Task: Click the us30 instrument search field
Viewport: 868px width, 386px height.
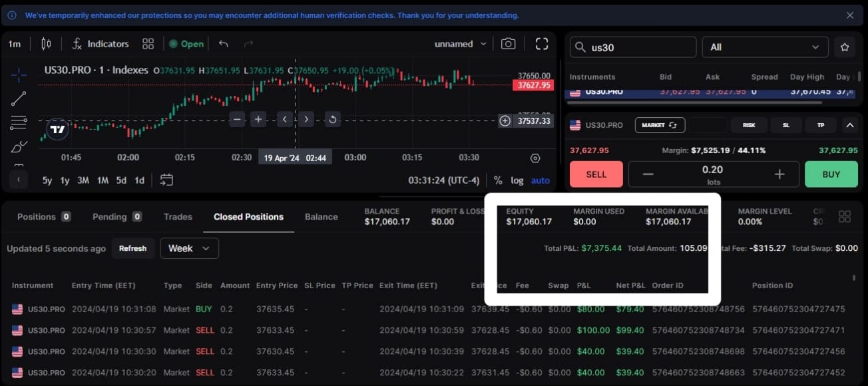Action: (633, 47)
